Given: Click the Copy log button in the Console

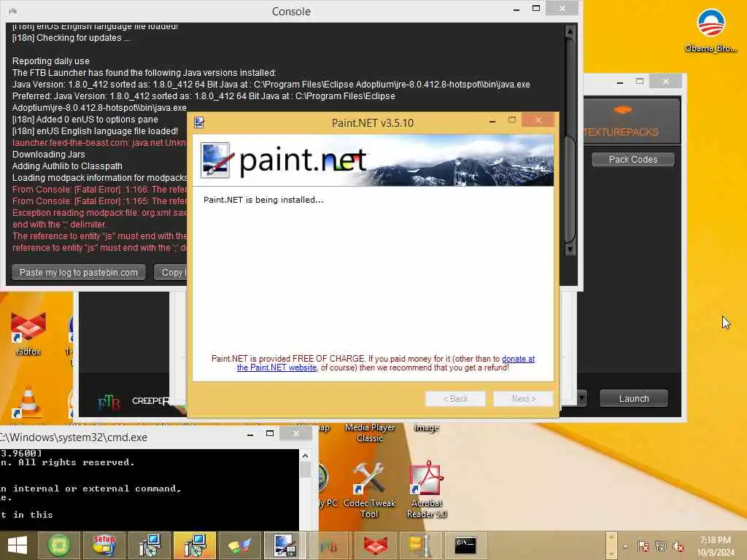Looking at the screenshot, I should pos(171,273).
